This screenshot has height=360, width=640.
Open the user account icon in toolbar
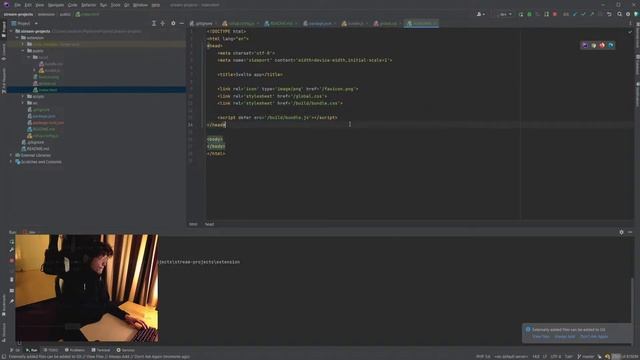tap(480, 14)
